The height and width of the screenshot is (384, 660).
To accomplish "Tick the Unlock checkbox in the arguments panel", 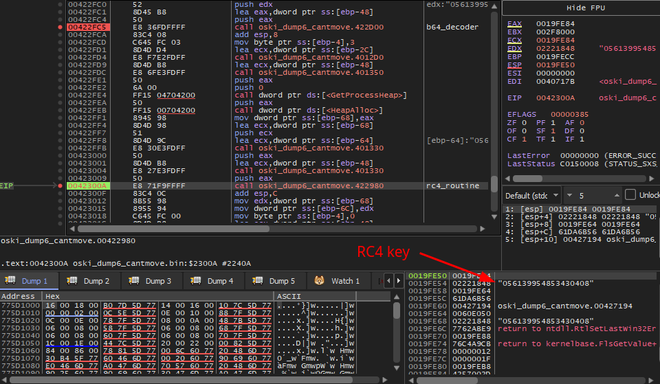I will click(630, 195).
